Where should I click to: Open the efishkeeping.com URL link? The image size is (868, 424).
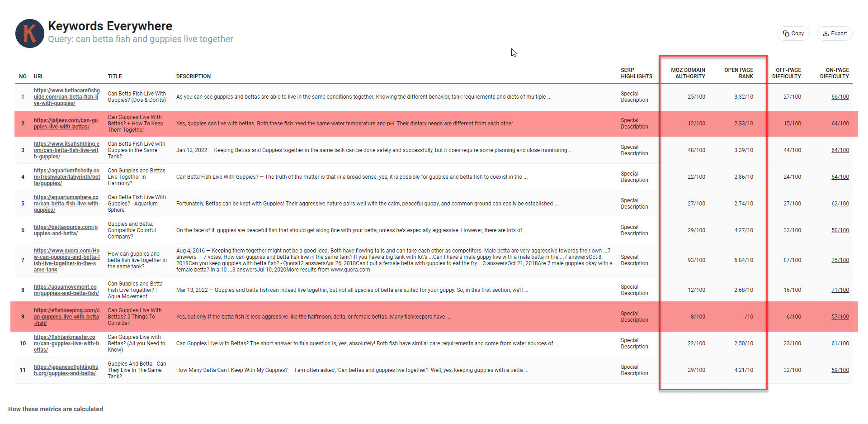67,317
